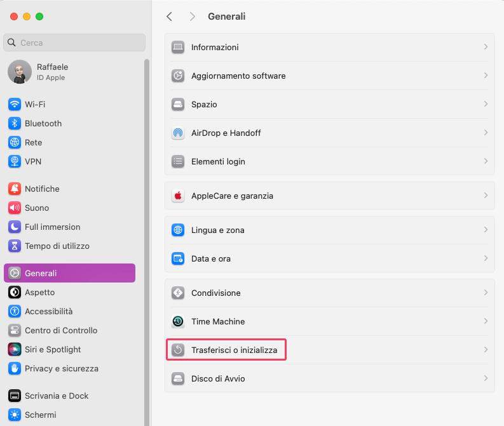Screen dimensions: 504x426
Task: Click the Centro di Controllo icon
Action: click(x=15, y=330)
